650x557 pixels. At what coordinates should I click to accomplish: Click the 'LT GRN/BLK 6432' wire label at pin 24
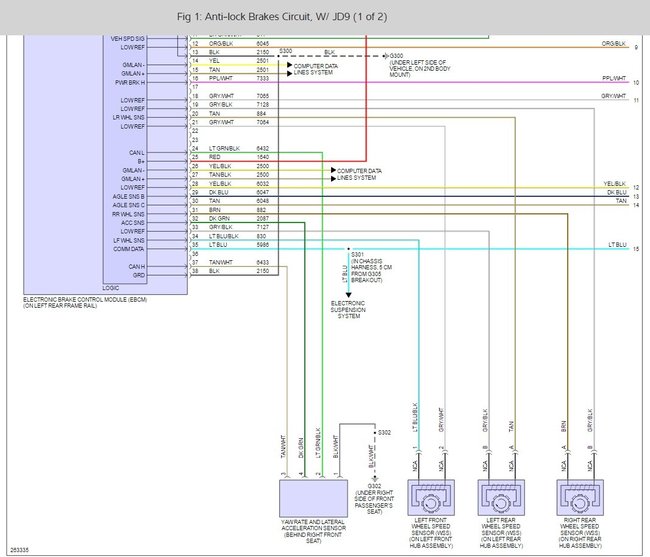[x=239, y=148]
